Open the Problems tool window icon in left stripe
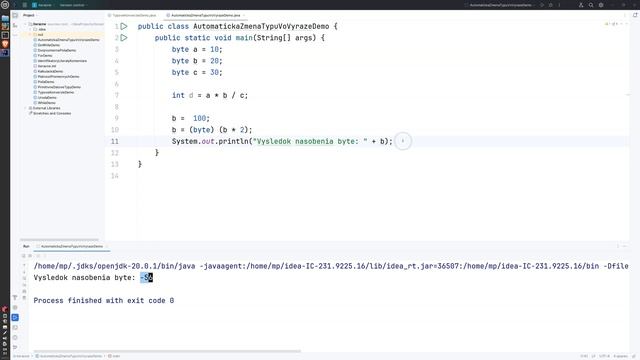Screen dimensions: 640x360 [15, 338]
